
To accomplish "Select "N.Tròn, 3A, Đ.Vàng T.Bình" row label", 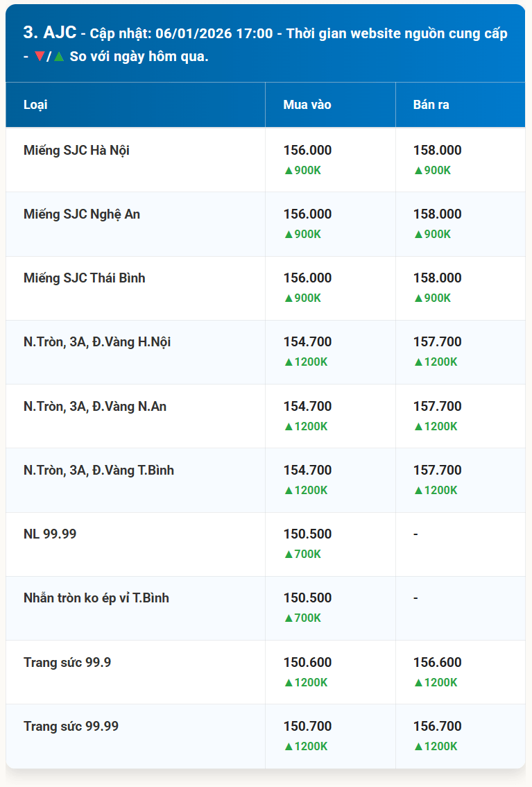I will pyautogui.click(x=98, y=471).
